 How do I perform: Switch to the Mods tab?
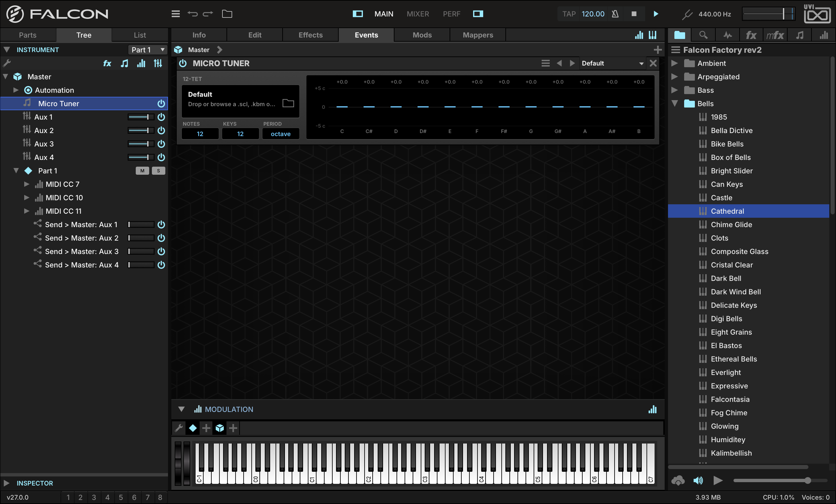(422, 35)
